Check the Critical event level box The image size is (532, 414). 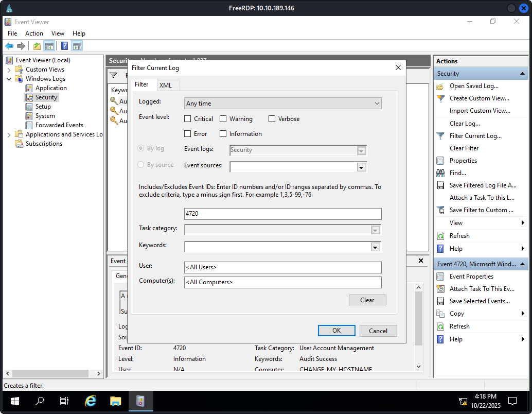click(x=188, y=119)
